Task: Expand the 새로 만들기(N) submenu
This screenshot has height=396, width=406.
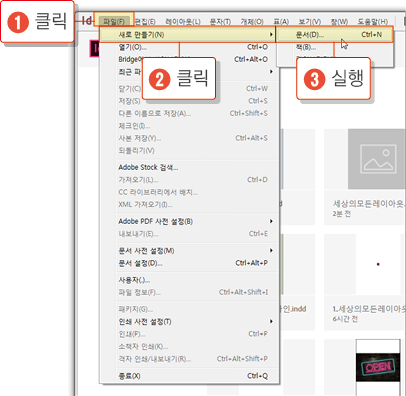Action: click(x=187, y=34)
